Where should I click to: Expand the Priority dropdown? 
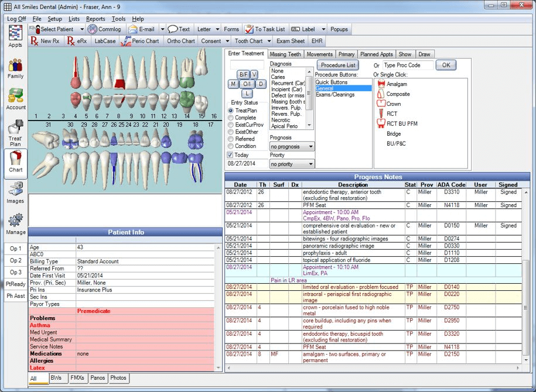click(310, 164)
